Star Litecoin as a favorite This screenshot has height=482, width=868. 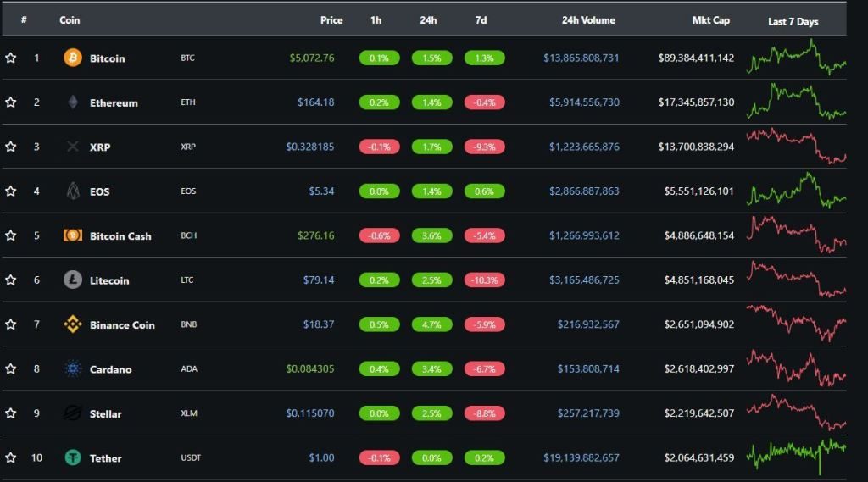point(10,280)
